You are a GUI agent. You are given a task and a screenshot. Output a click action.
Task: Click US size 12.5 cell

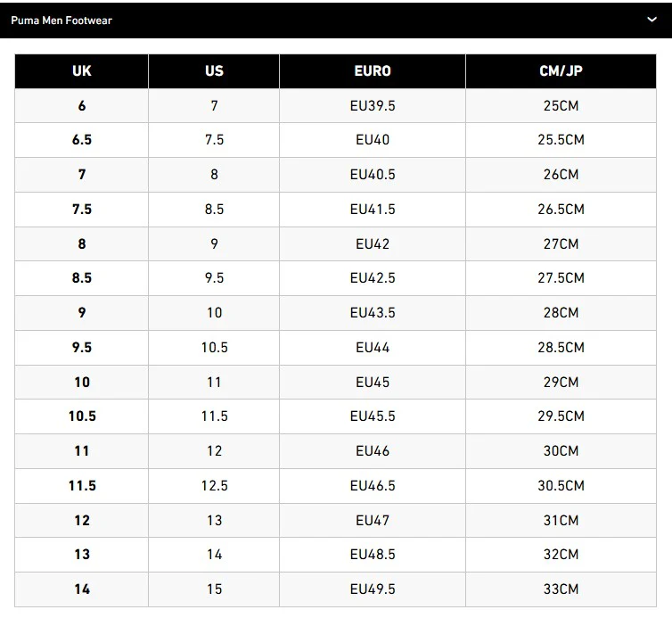coord(214,486)
